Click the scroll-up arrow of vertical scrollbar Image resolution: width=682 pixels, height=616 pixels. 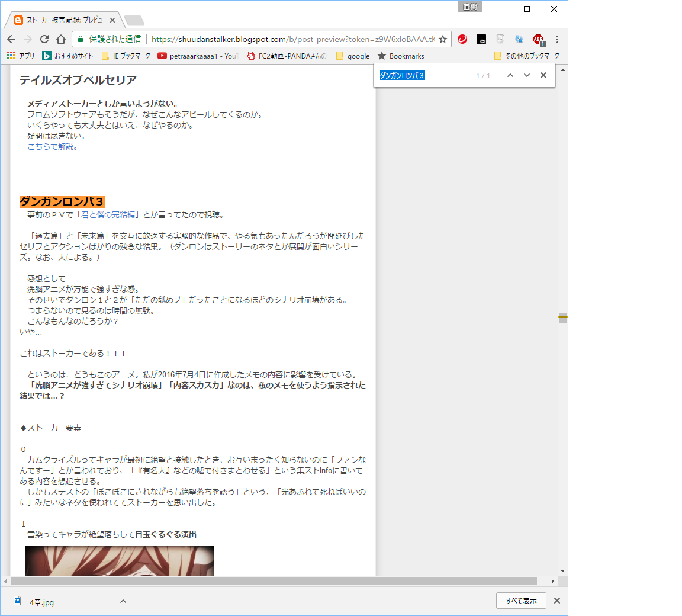click(x=562, y=70)
